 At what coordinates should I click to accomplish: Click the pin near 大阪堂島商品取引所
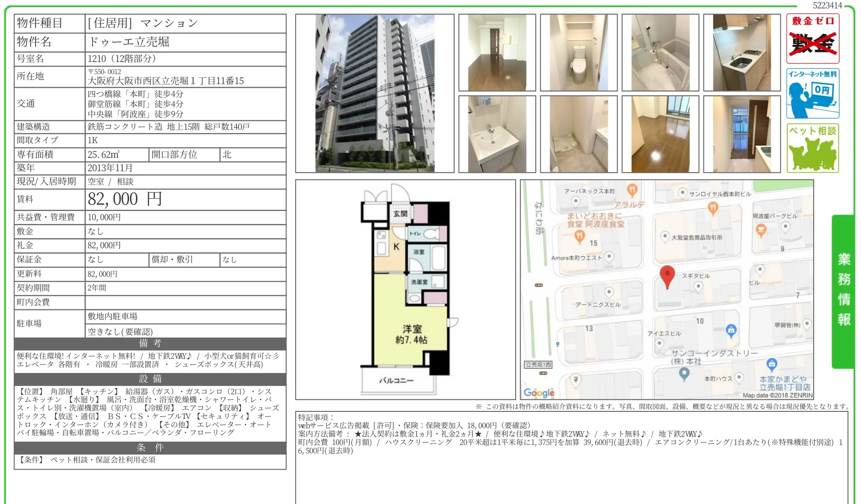[x=665, y=235]
